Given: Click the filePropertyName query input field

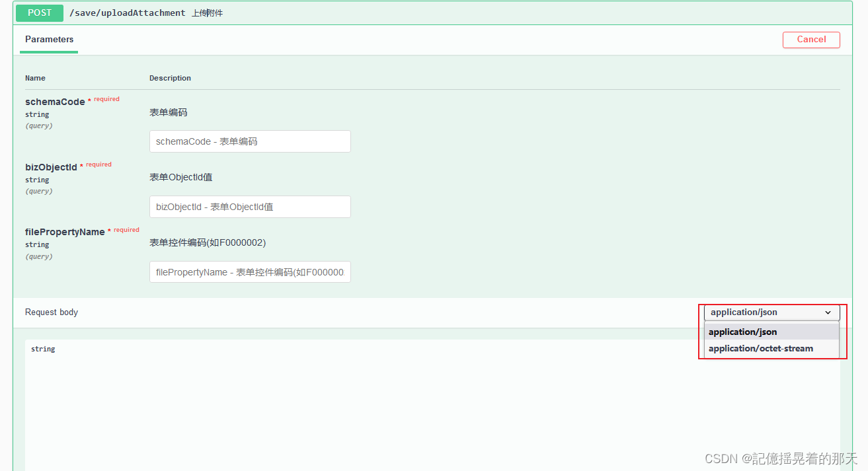Looking at the screenshot, I should [x=250, y=272].
